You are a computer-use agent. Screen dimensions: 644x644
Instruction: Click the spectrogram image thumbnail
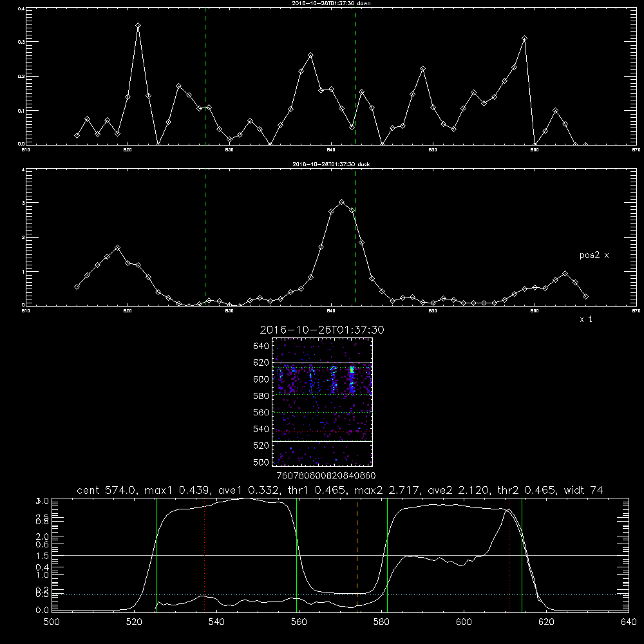[x=322, y=402]
